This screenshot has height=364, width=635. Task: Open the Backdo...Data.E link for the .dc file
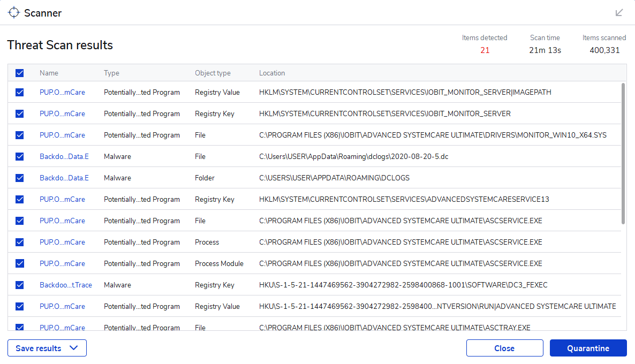point(64,156)
